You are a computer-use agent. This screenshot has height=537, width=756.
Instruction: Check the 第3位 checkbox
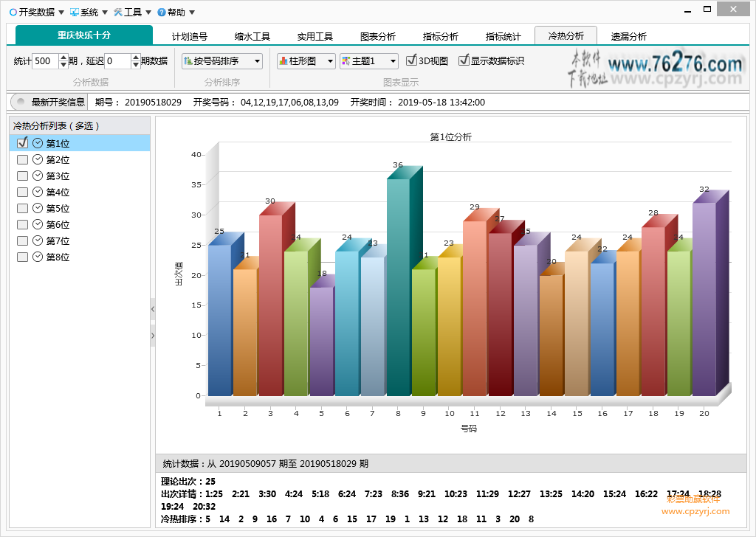[22, 176]
